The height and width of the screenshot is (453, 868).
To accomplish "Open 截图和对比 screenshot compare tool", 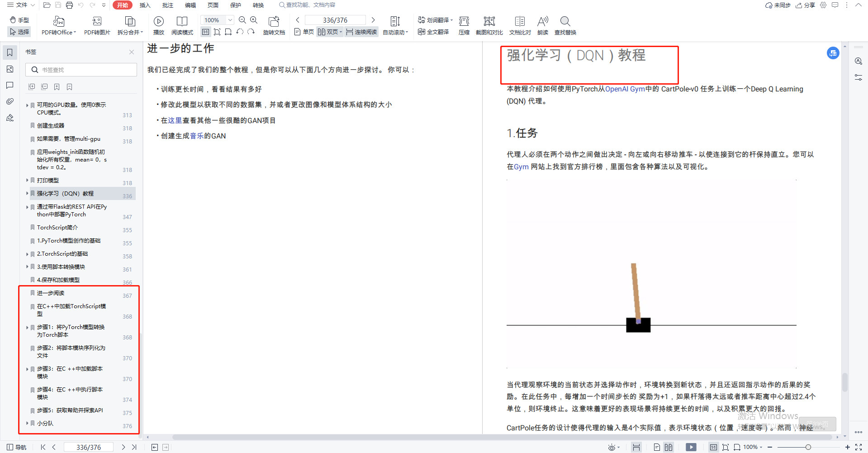I will tap(489, 26).
